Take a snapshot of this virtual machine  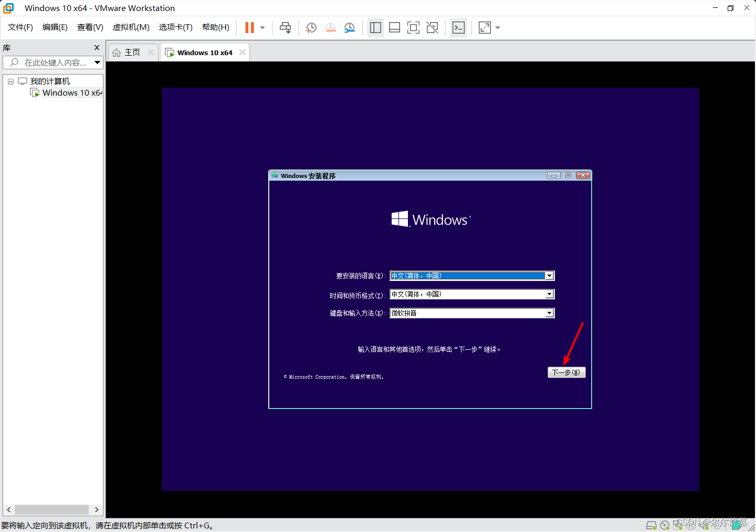point(311,28)
